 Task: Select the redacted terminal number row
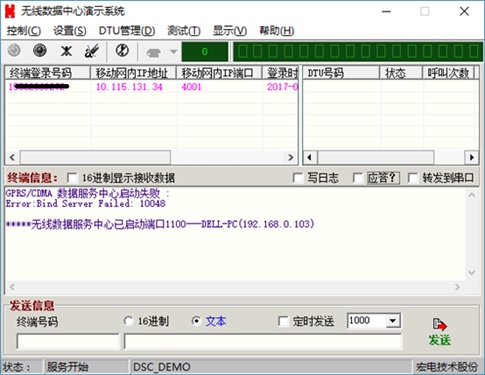[39, 87]
